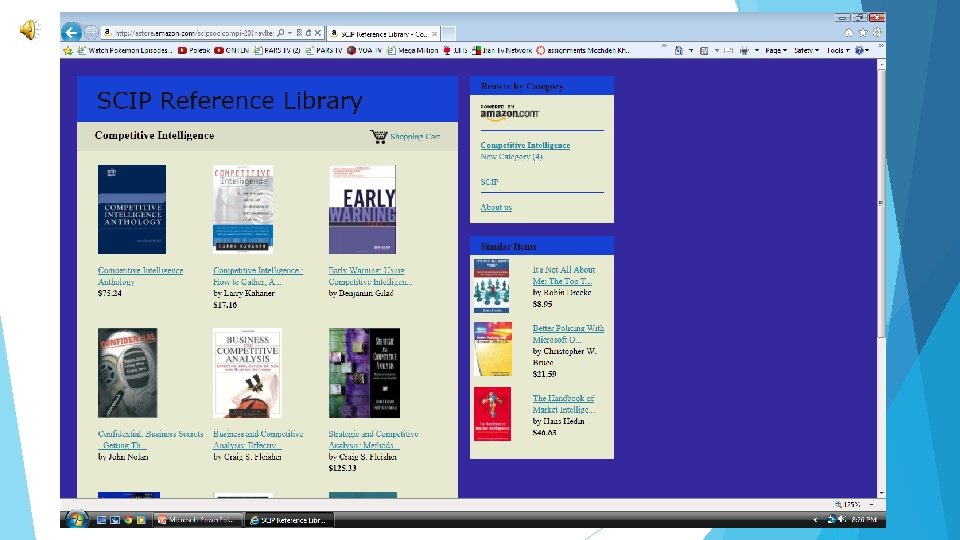
Task: Open Business and Competitive Analysis cover
Action: point(247,373)
